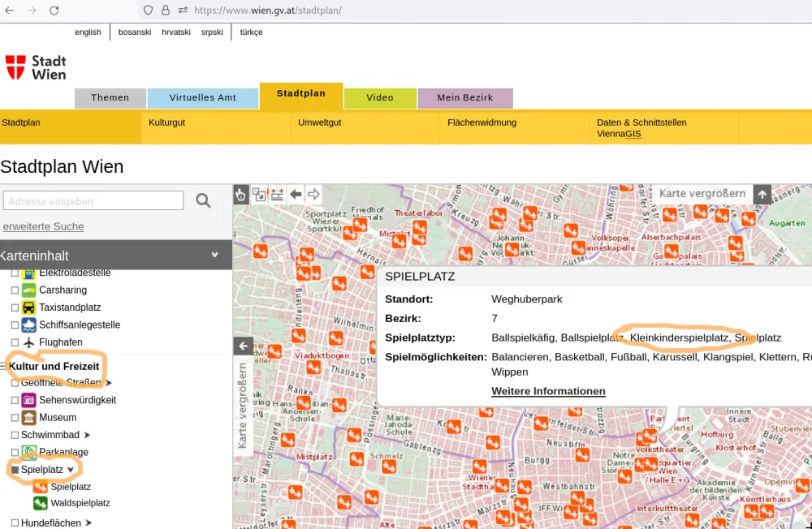The image size is (812, 529).
Task: Expand the Hundeflächen sublayer arrow
Action: pos(89,523)
